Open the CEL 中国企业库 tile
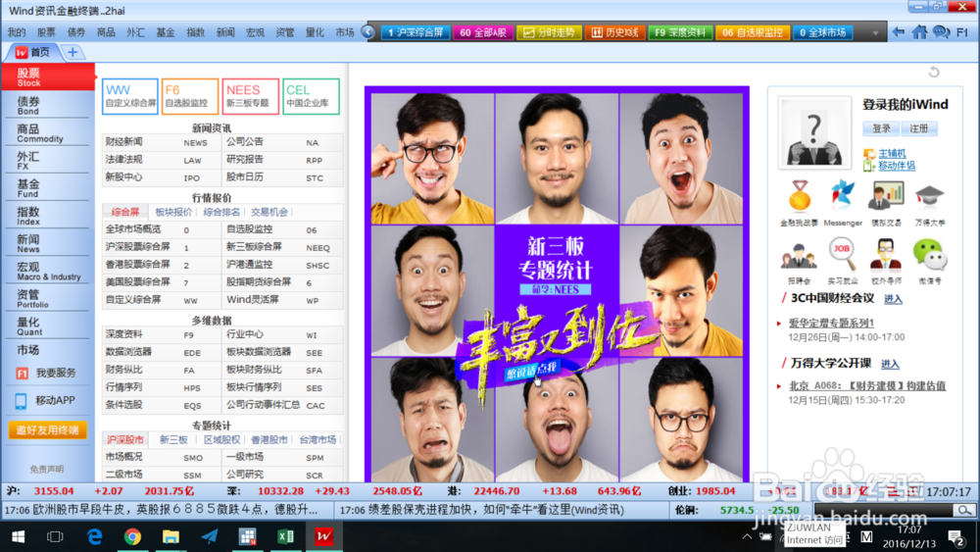The width and height of the screenshot is (980, 552). tap(311, 96)
